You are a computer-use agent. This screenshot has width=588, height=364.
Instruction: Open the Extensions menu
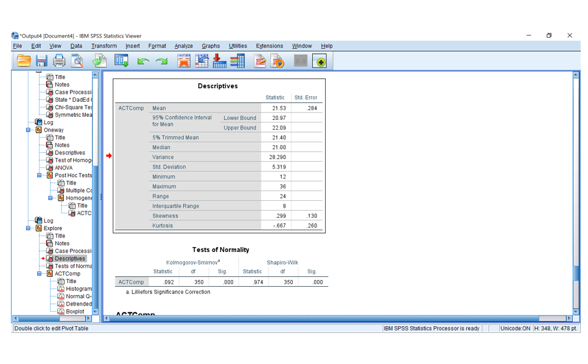269,46
